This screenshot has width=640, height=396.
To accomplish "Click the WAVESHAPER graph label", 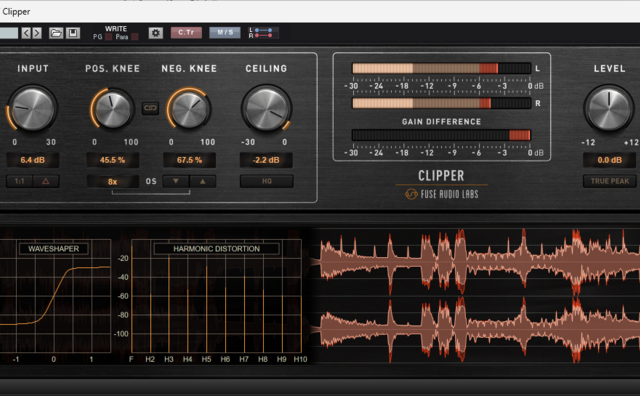I will [53, 249].
